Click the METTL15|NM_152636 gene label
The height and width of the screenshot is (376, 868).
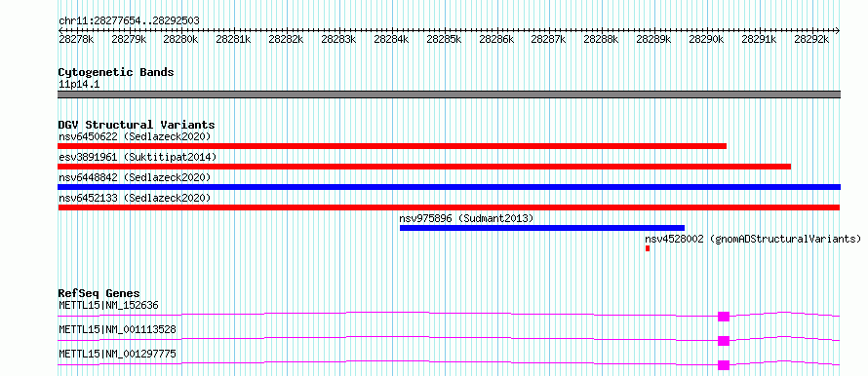point(109,305)
